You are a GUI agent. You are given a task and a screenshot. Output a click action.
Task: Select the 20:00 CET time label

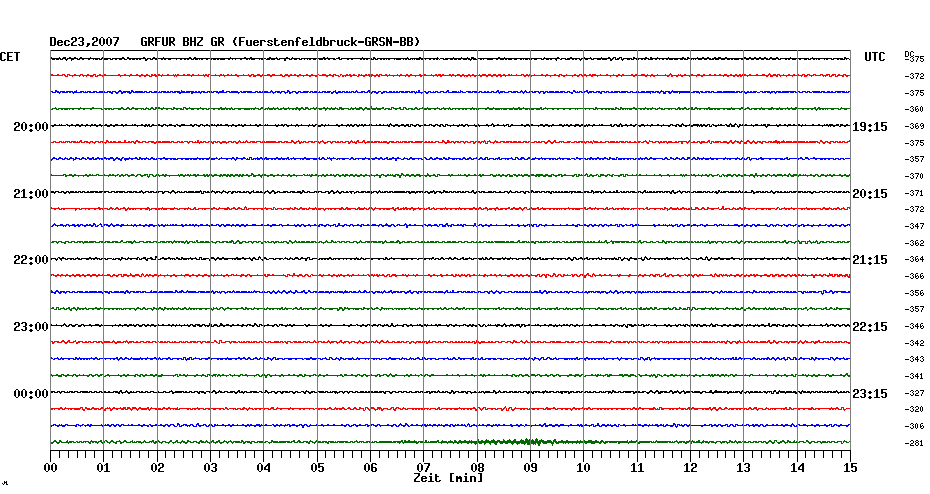[31, 126]
